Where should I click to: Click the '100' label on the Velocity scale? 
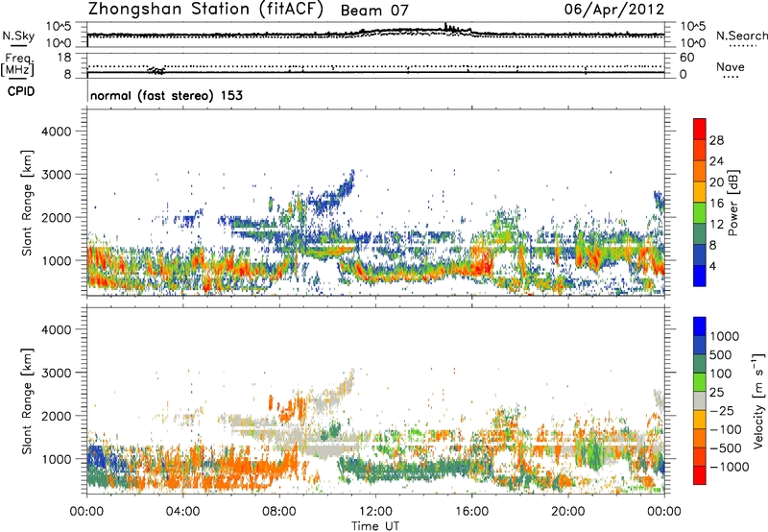[x=720, y=374]
